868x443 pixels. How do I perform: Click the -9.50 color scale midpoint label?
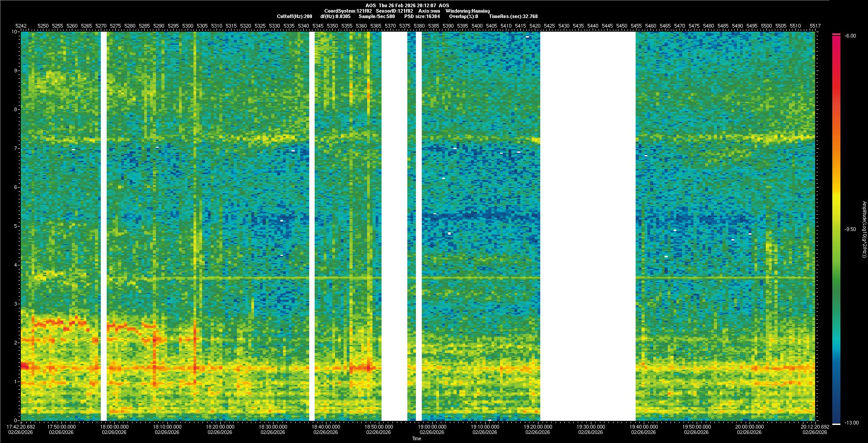coord(849,229)
